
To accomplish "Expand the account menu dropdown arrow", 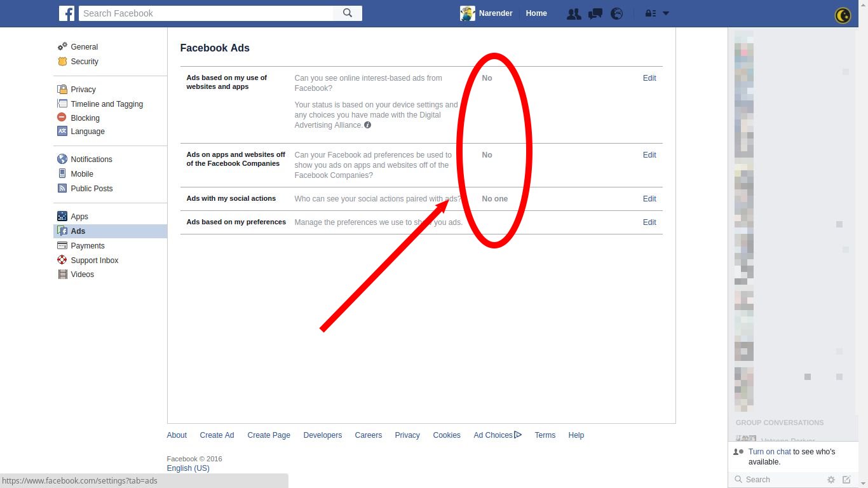I will click(666, 13).
